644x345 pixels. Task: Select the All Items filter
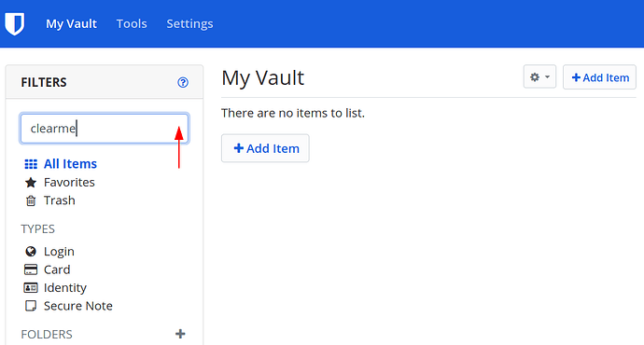[61, 164]
